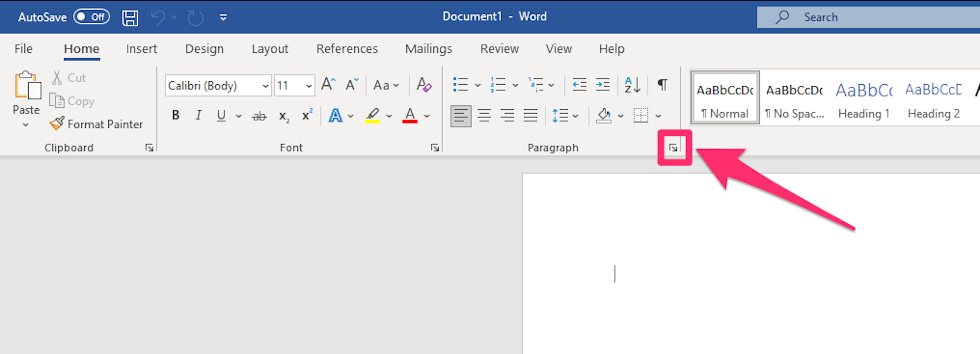The width and height of the screenshot is (980, 354).
Task: Toggle Superscript formatting
Action: coord(307,115)
